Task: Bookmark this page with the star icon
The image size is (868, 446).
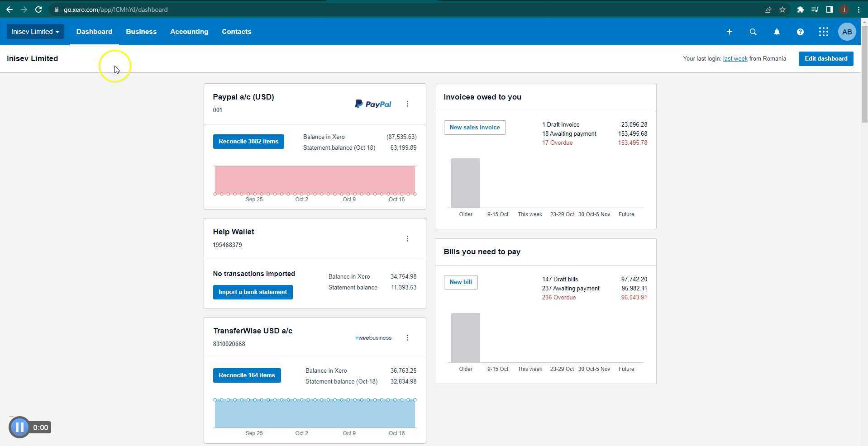Action: pos(782,9)
